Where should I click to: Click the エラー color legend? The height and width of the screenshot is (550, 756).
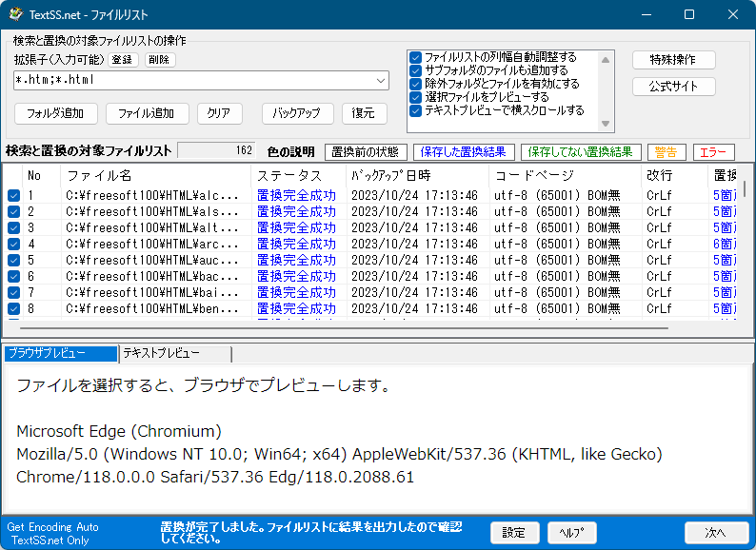pyautogui.click(x=713, y=152)
